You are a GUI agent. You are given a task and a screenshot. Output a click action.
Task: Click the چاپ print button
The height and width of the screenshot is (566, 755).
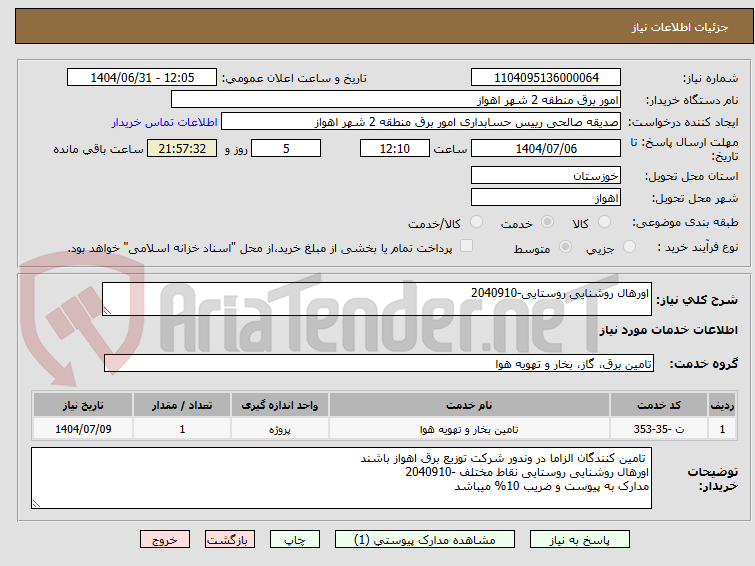point(295,540)
